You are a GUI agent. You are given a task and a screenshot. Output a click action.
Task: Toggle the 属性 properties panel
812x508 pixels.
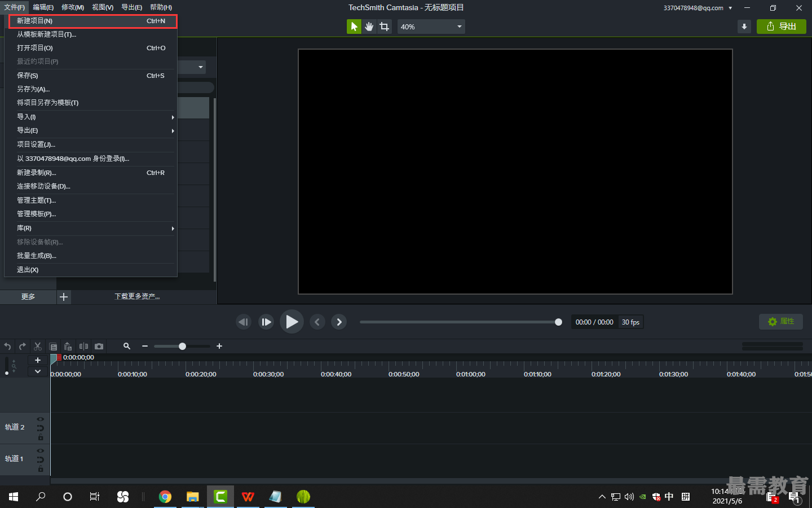781,321
